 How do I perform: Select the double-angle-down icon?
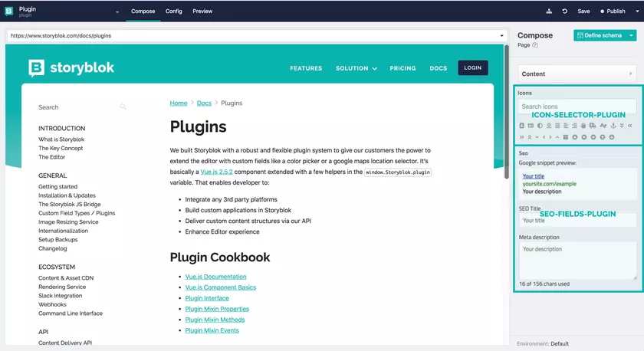click(622, 126)
